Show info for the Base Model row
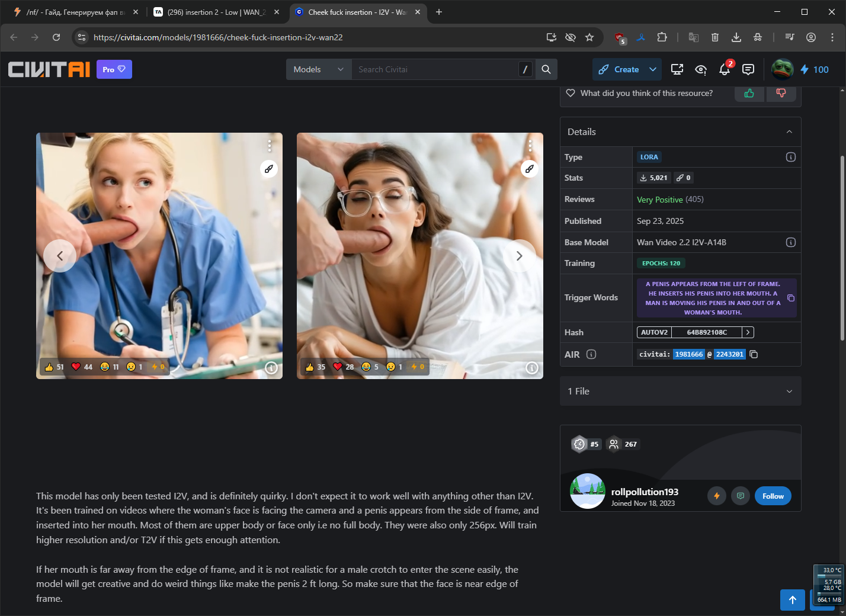846x616 pixels. [791, 242]
